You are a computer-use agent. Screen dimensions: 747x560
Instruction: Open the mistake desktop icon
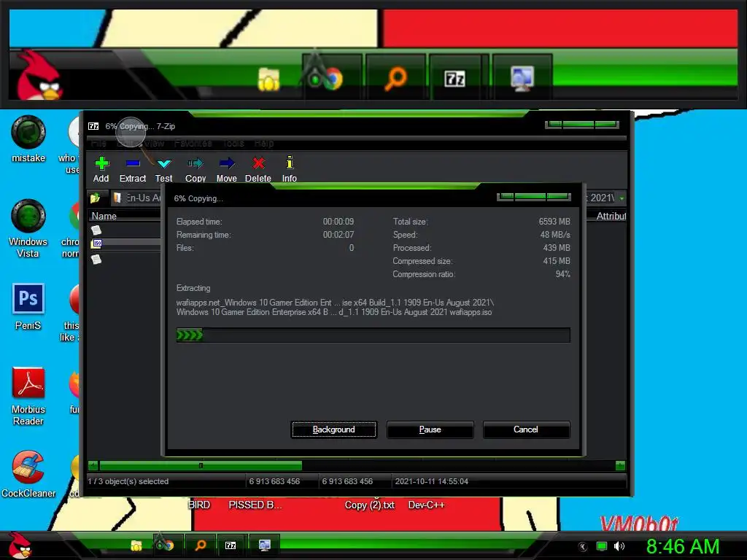(28, 139)
